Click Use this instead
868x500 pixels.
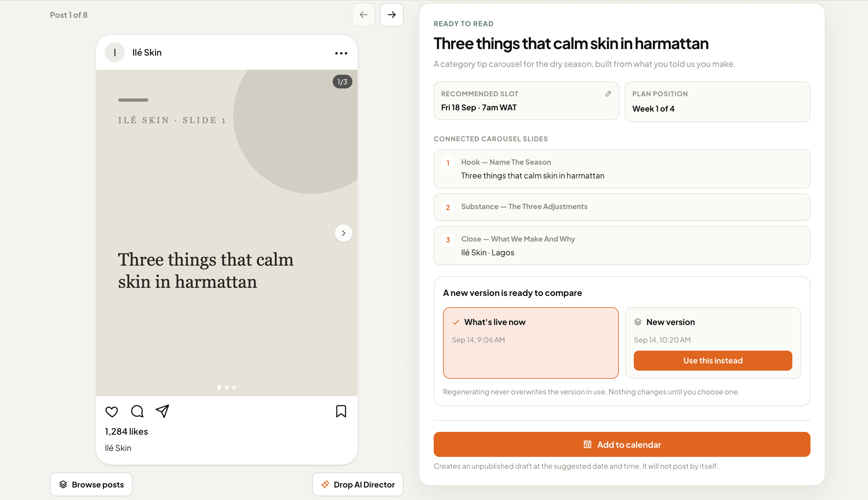click(713, 361)
